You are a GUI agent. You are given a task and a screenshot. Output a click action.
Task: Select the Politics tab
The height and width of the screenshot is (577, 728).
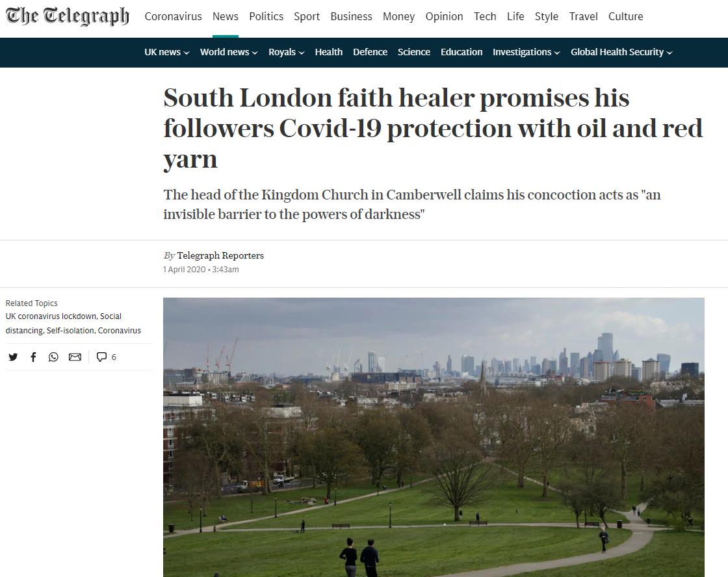(266, 16)
